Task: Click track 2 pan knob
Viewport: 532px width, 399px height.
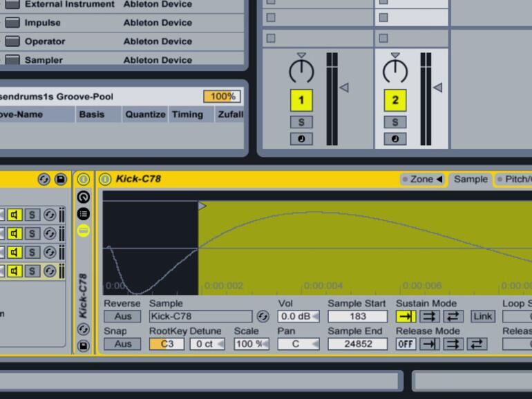Action: pos(395,70)
